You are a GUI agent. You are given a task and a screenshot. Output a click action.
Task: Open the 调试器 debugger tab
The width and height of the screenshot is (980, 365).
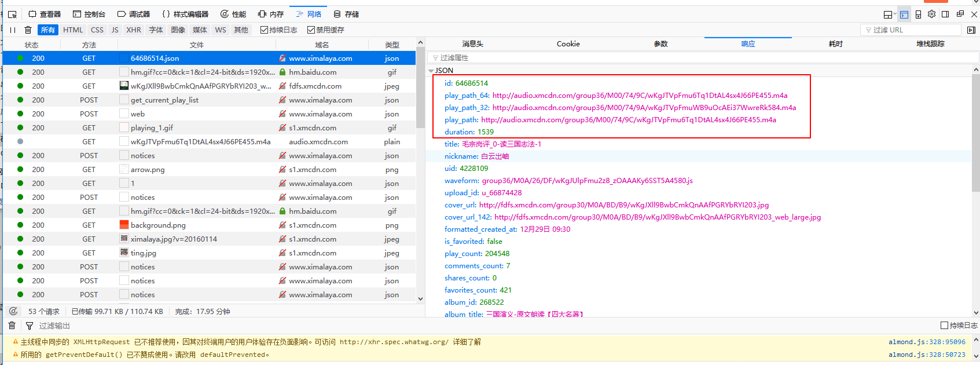pos(134,14)
